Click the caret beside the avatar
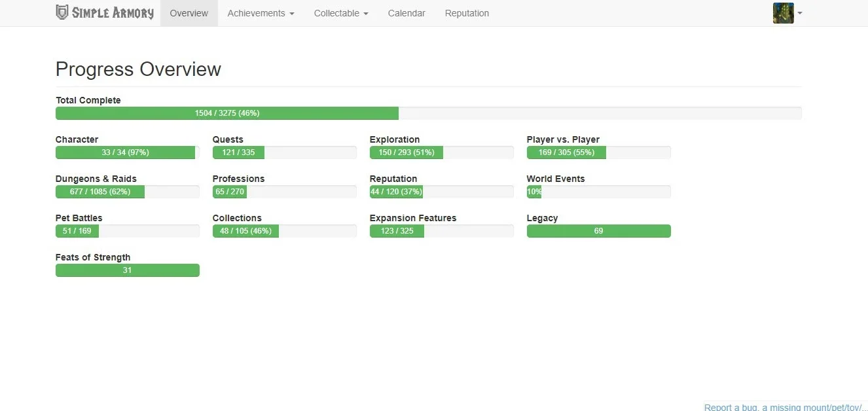 click(x=800, y=13)
